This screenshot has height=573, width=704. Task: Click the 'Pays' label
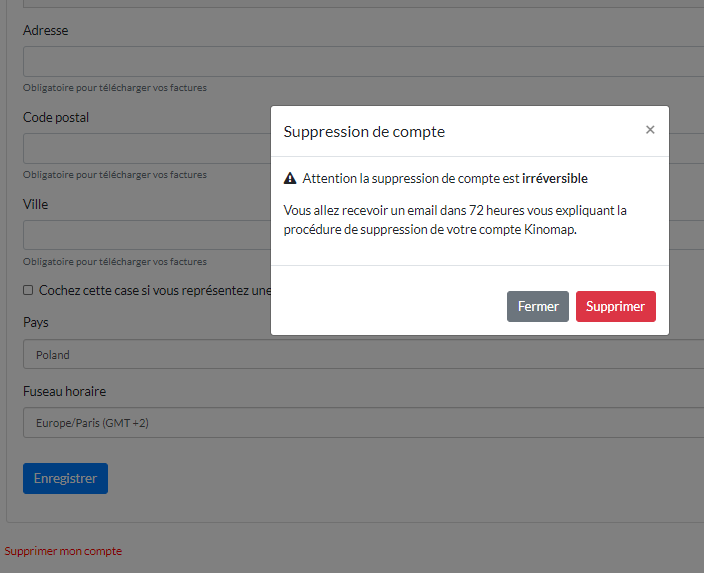(35, 322)
